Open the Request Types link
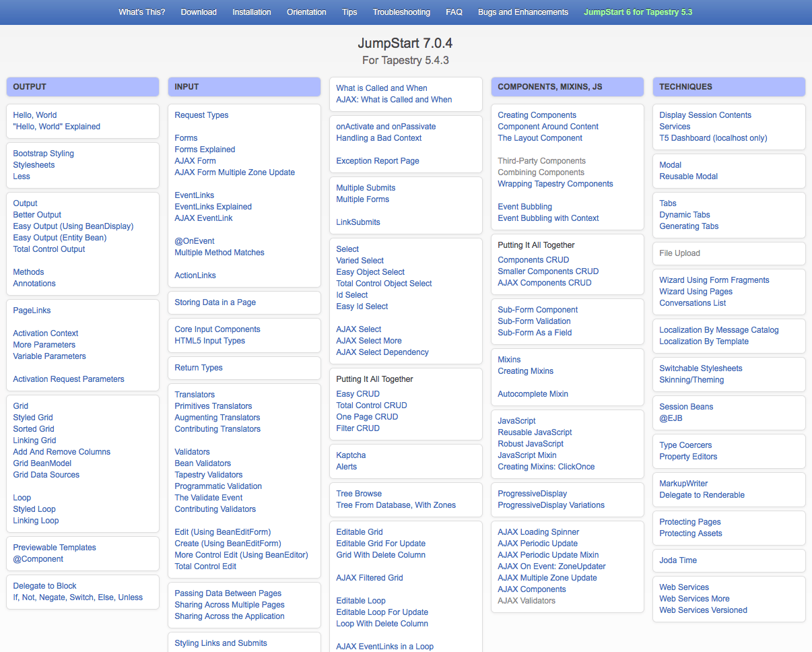This screenshot has width=812, height=652. [x=201, y=115]
